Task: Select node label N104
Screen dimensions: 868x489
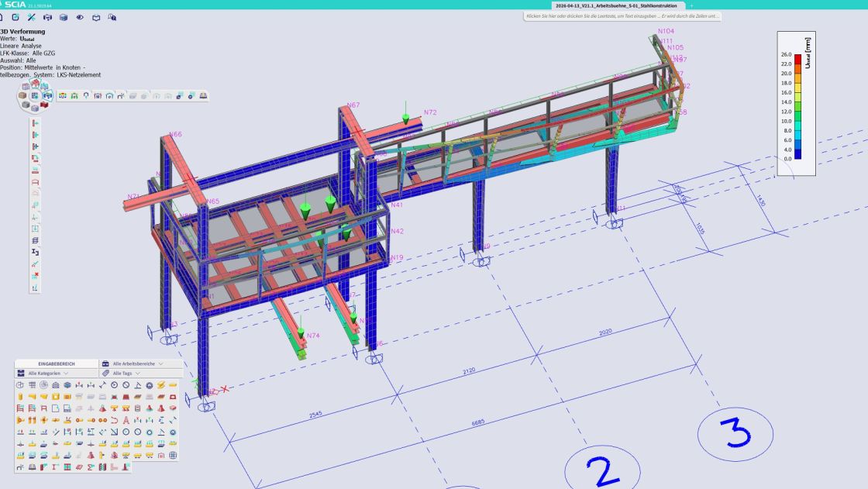Action: point(666,31)
